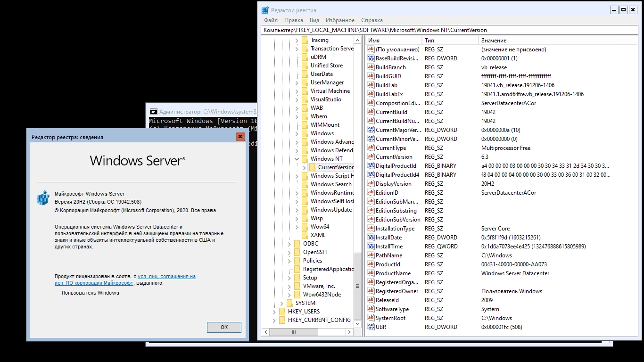Screen dimensions: 644x362
Task: Expand the Setup key node
Action: pyautogui.click(x=289, y=278)
